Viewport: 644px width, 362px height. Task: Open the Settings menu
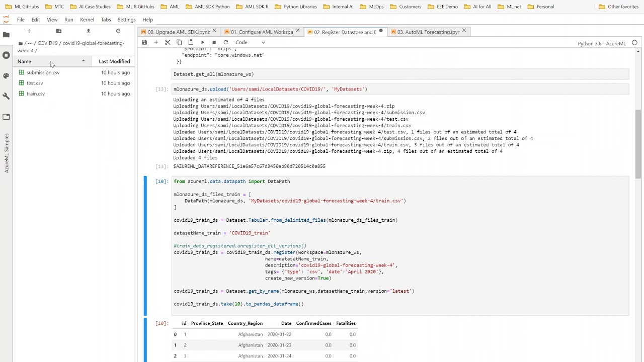tap(126, 20)
